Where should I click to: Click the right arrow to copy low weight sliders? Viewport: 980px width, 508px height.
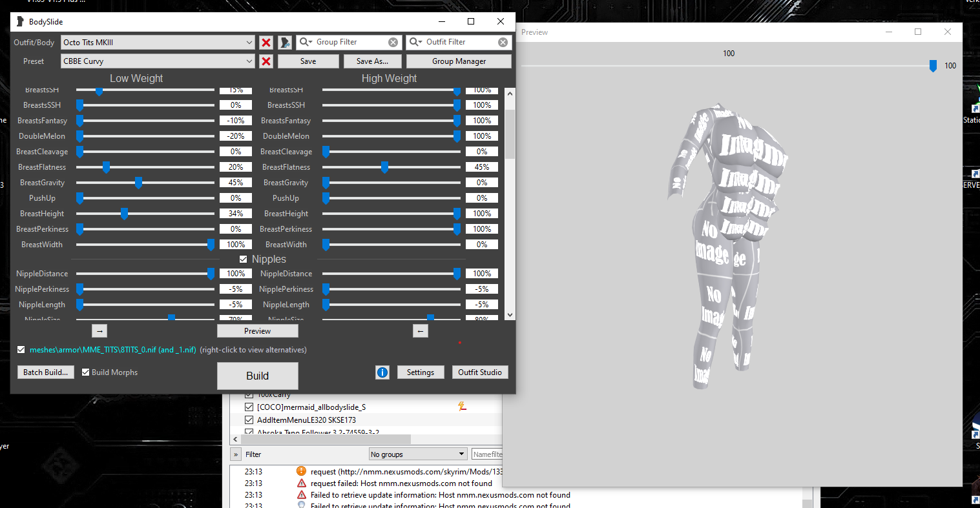99,330
